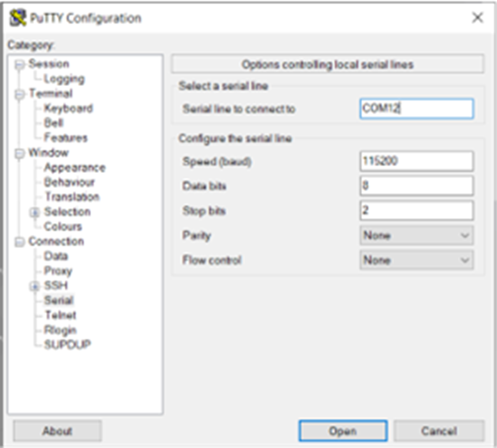This screenshot has width=497, height=448.
Task: Click the Stop bits input field
Action: [x=416, y=210]
